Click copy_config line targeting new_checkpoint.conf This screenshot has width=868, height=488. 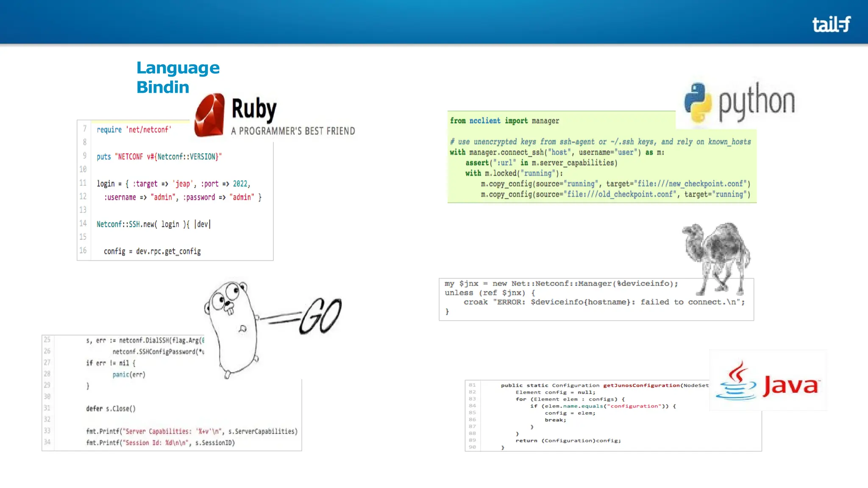615,184
